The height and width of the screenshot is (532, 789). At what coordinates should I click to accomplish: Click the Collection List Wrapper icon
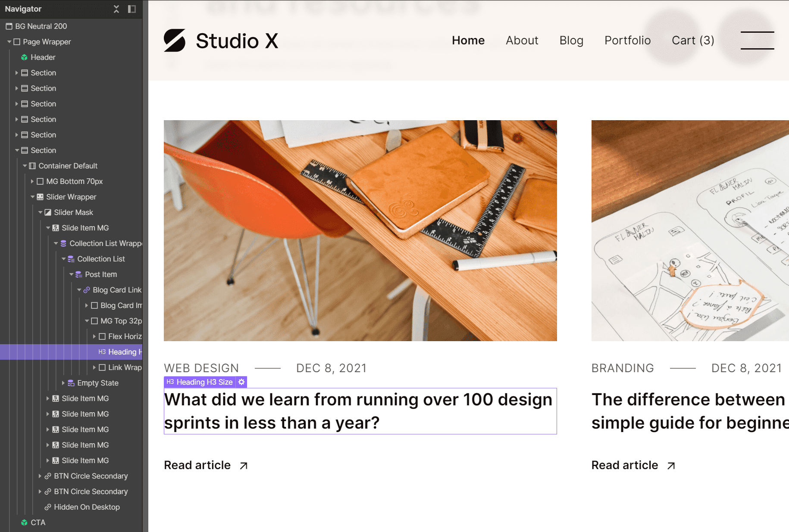[x=63, y=243]
